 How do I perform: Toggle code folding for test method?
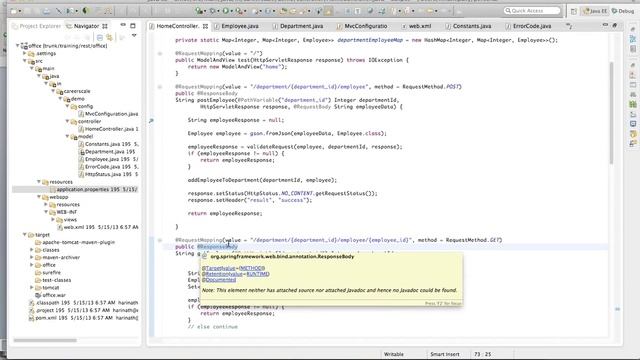pyautogui.click(x=160, y=53)
